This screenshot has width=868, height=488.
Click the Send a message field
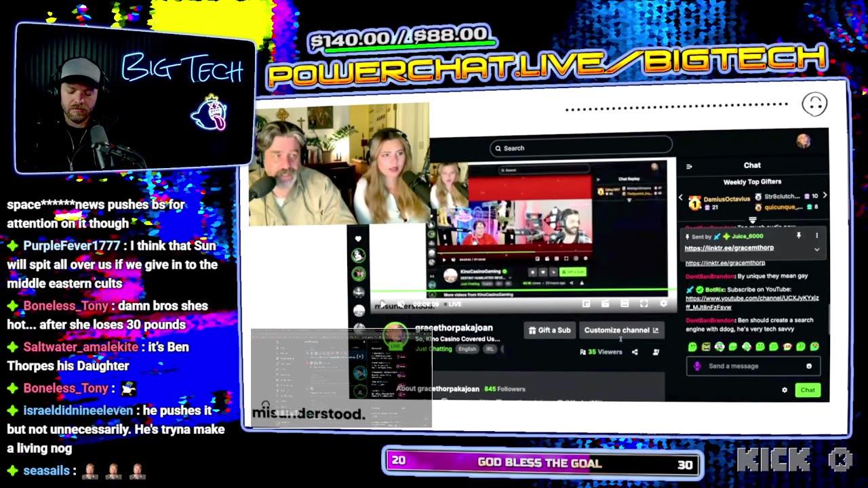point(753,366)
